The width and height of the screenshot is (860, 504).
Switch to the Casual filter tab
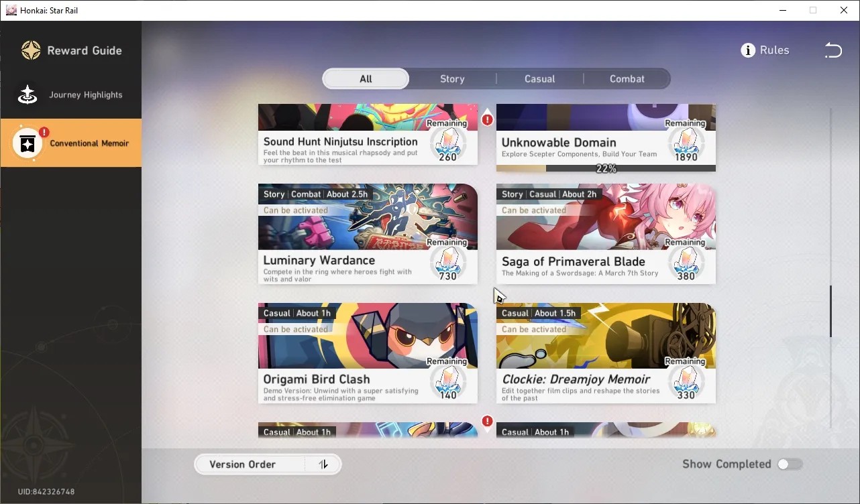pyautogui.click(x=539, y=79)
